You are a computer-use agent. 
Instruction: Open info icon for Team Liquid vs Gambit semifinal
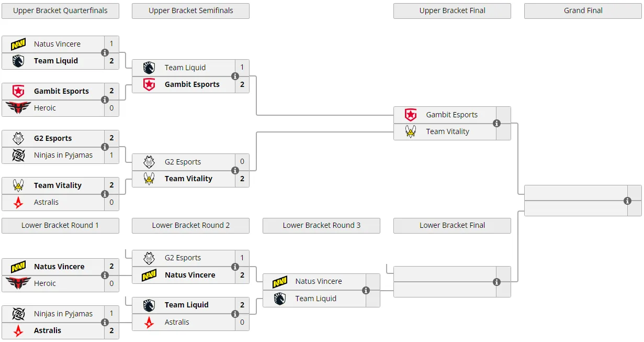pos(235,76)
